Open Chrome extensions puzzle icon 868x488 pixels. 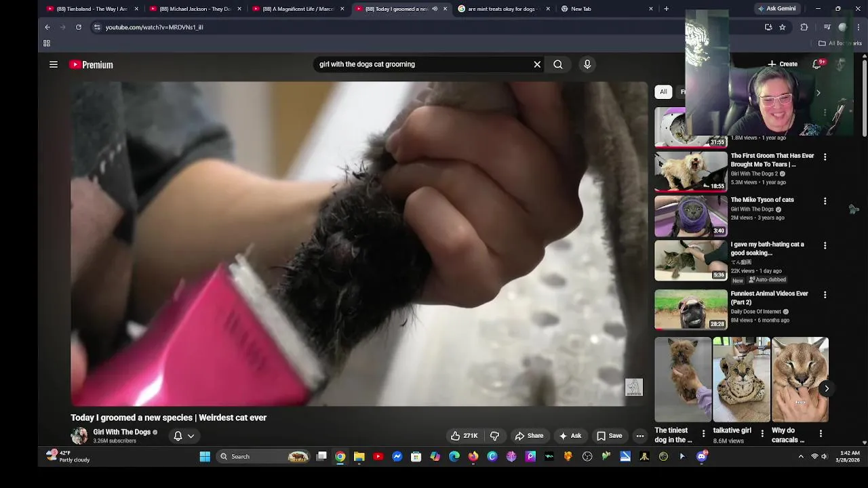click(804, 27)
